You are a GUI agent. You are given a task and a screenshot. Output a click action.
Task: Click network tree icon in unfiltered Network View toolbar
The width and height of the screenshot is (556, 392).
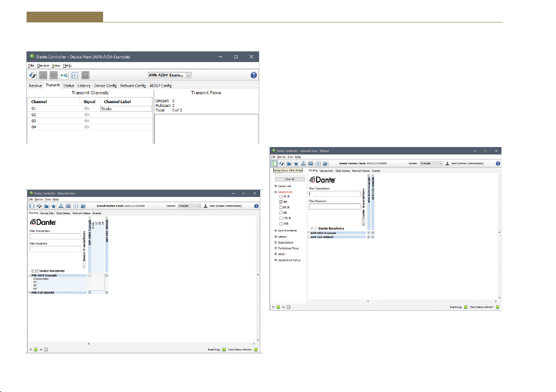[61, 206]
